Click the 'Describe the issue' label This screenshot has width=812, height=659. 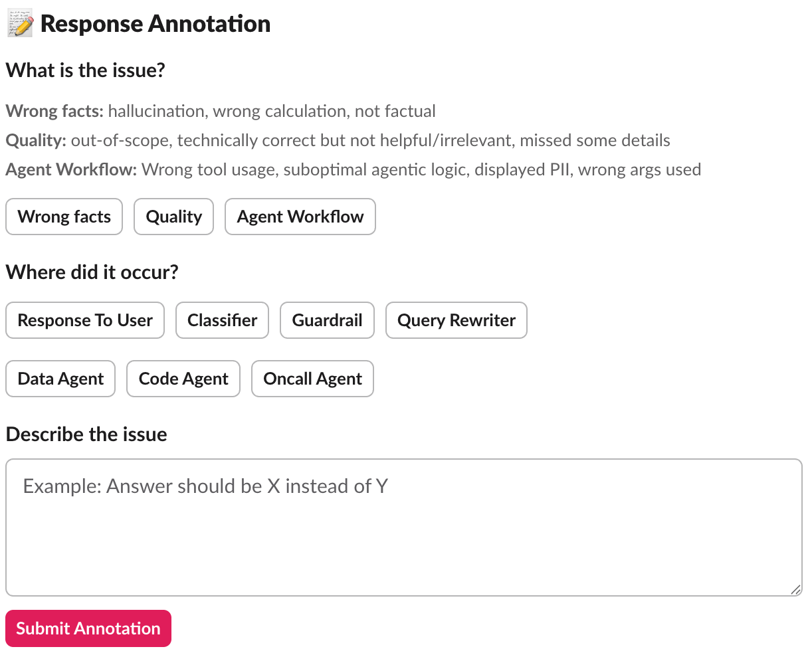(86, 434)
